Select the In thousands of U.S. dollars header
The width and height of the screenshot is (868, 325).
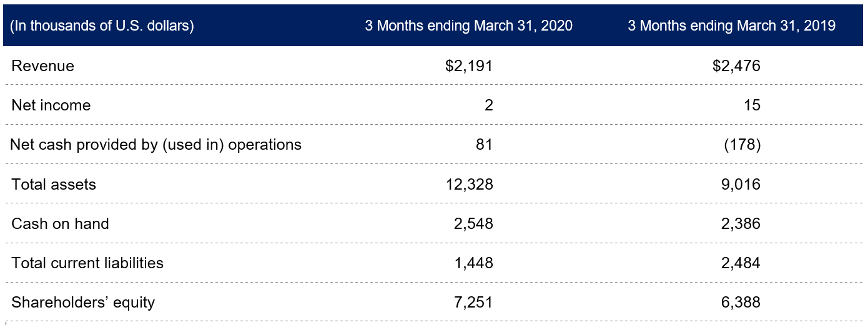(x=102, y=26)
